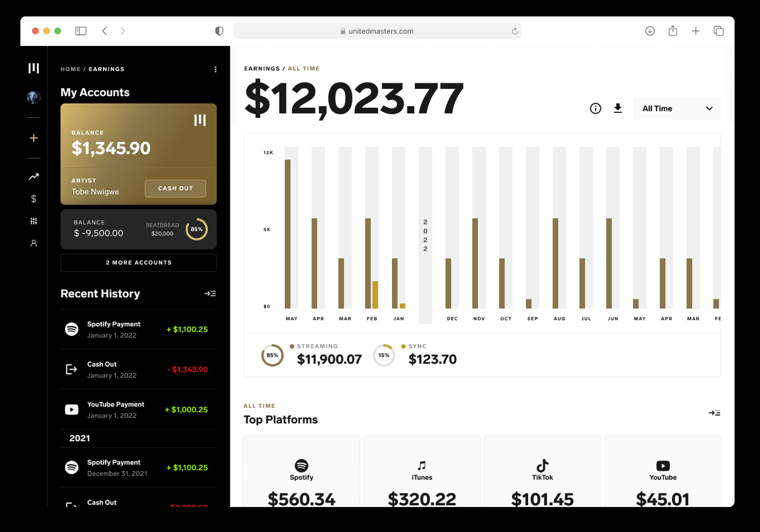Image resolution: width=760 pixels, height=532 pixels.
Task: Click the +$1,100.25 amount for December 31, 2021
Action: tap(187, 468)
